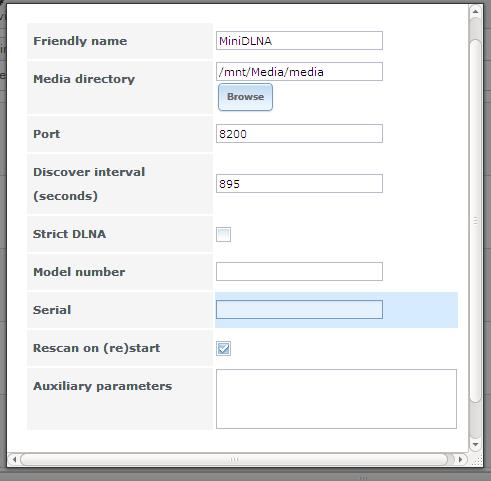Screen dimensions: 491x481
Task: Click the horizontal scrollbar thumb
Action: click(x=234, y=459)
